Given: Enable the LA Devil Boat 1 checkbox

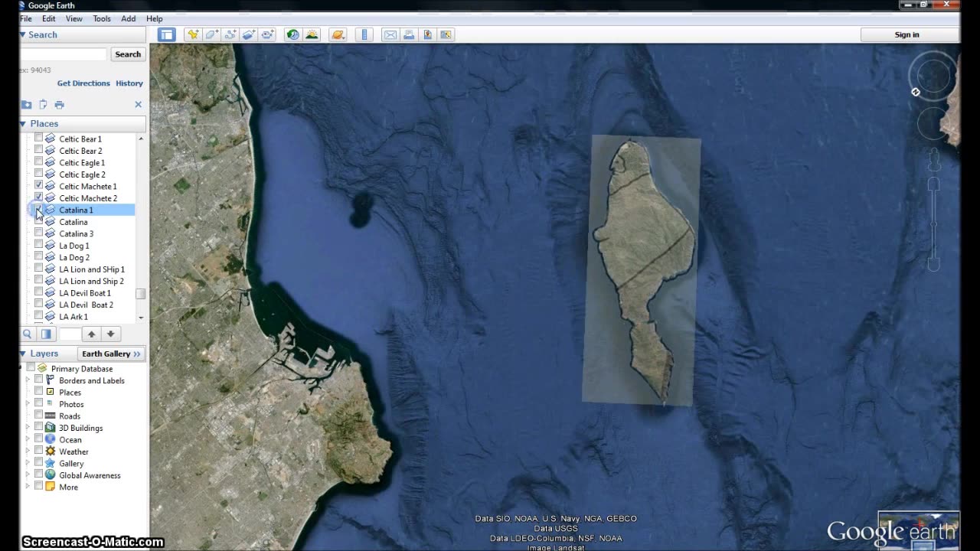Looking at the screenshot, I should pyautogui.click(x=38, y=292).
